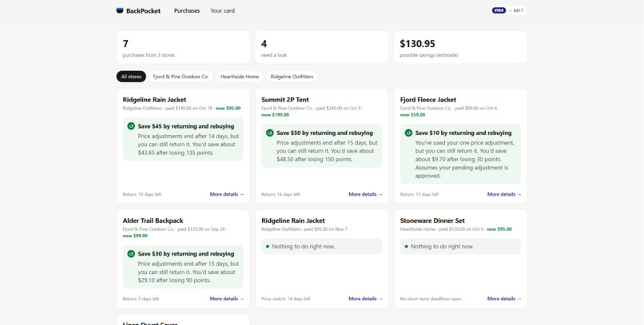Click the Alder Trail Backpack title

coord(153,220)
